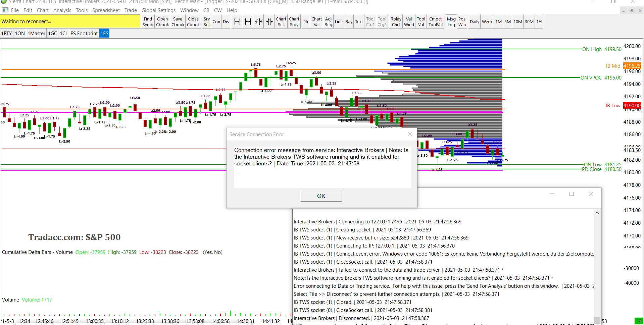The image size is (644, 325).
Task: Switch to the 1GC chart tab
Action: tap(53, 34)
